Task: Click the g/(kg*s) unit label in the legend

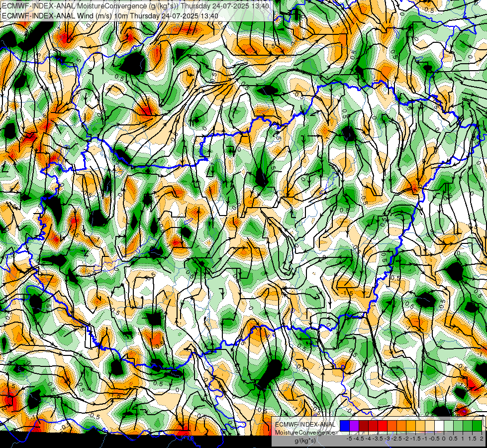Action: point(305,441)
